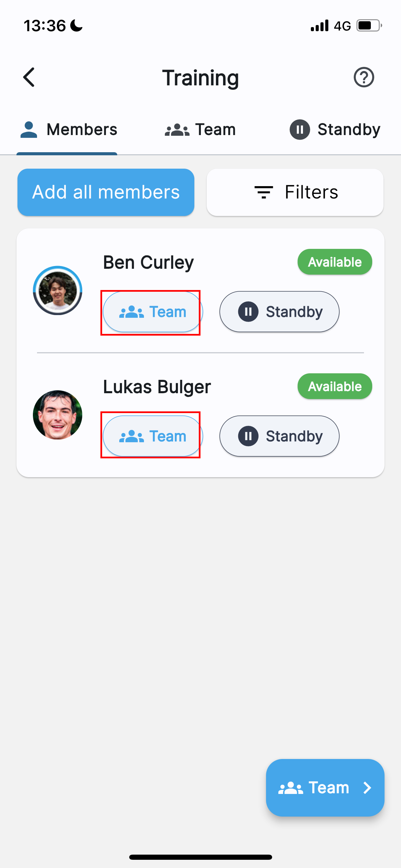Tap the group icon on Lukas Bulger's Team
Image resolution: width=401 pixels, height=868 pixels.
point(131,436)
